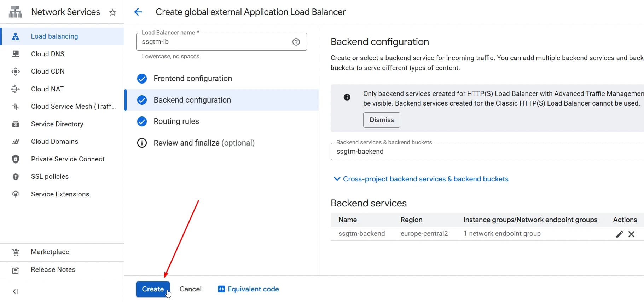Click the Create button
This screenshot has width=644, height=302.
pyautogui.click(x=153, y=289)
